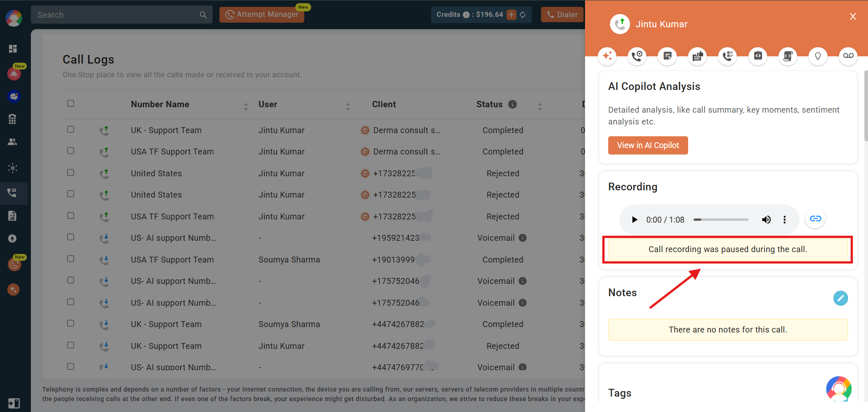868x412 pixels.
Task: Open the orange sparkle AI sidebar icon
Action: click(14, 289)
